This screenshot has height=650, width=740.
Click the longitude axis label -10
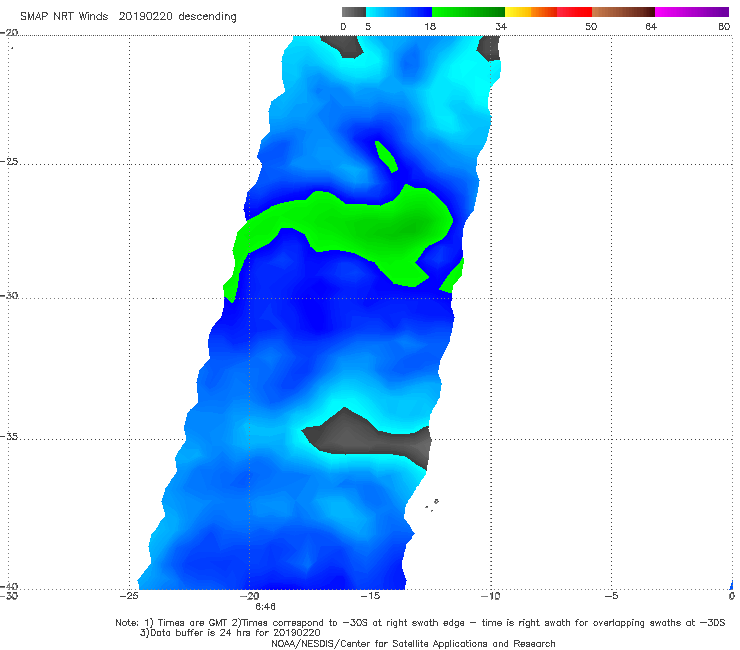(x=491, y=596)
